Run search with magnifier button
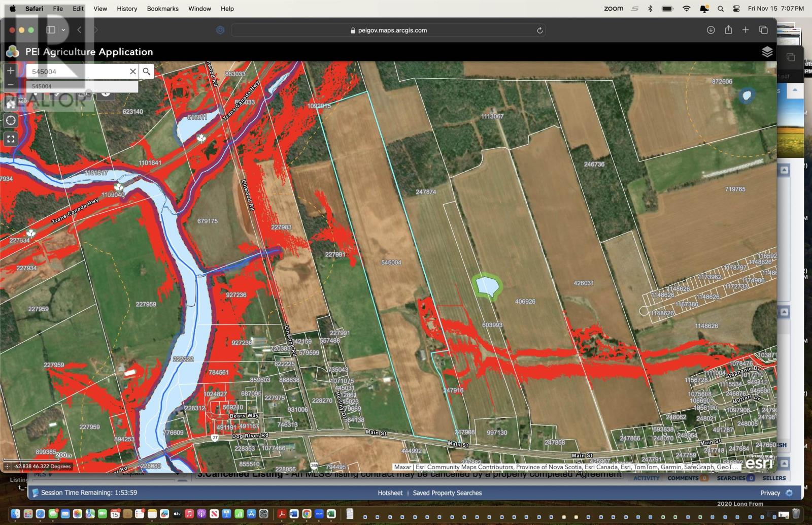This screenshot has width=812, height=525. (x=147, y=72)
